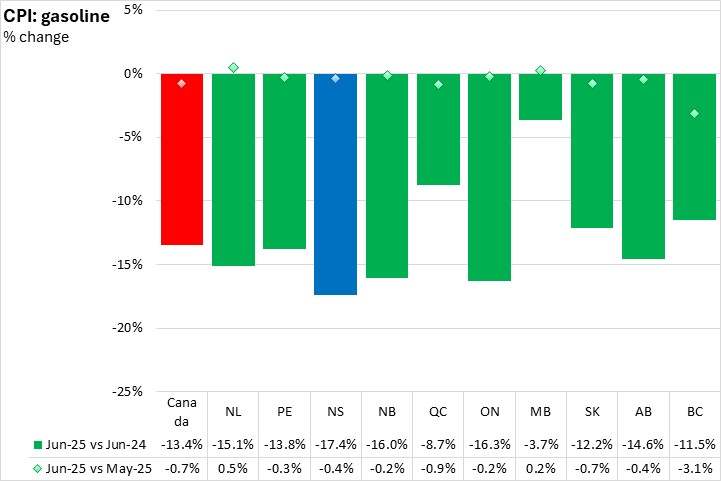Click the -3.1% cell for BC

pos(695,465)
